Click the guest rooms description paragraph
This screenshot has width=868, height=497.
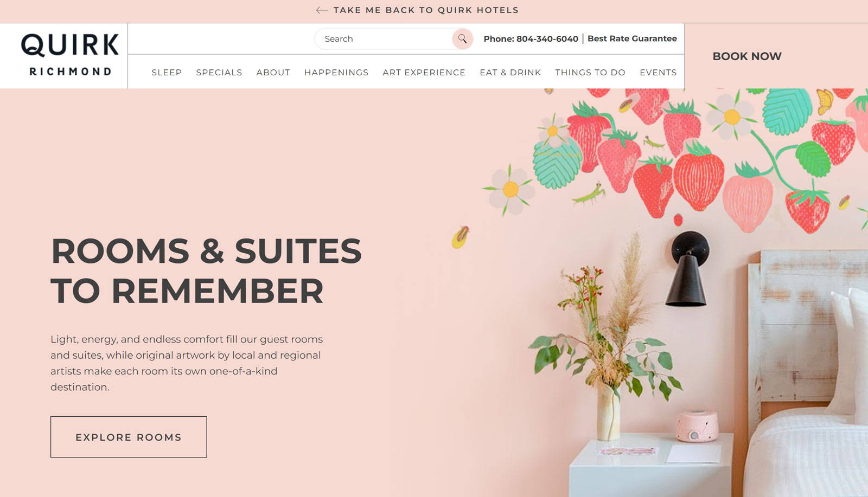187,363
